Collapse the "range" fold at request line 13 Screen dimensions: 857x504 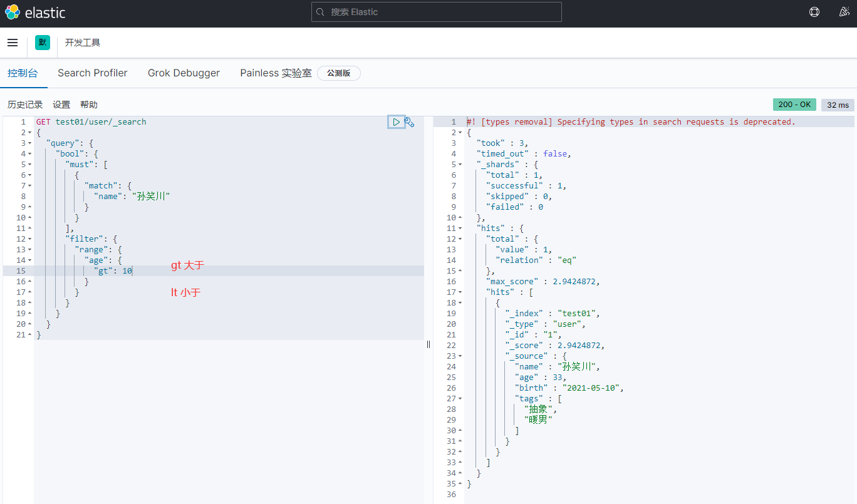[30, 250]
